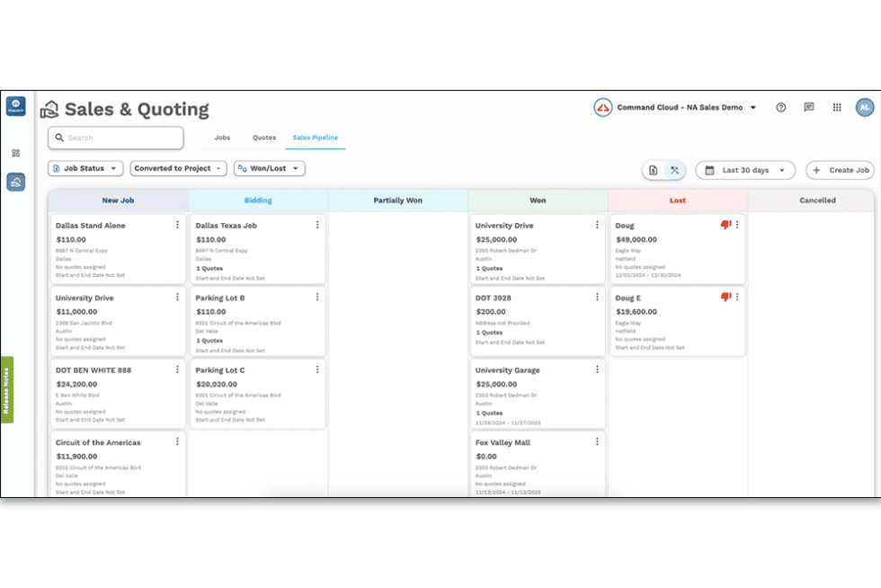Open the apps grid icon near the avatar
The width and height of the screenshot is (881, 588).
(x=836, y=107)
